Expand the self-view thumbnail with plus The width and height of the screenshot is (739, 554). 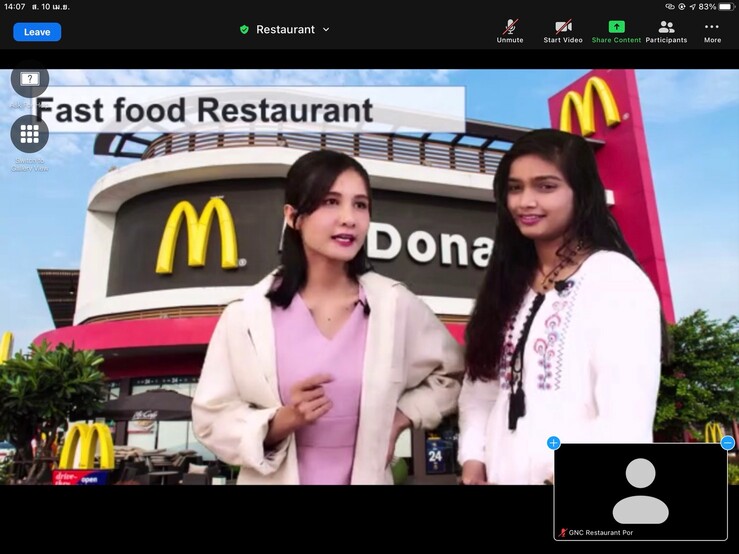pos(553,443)
